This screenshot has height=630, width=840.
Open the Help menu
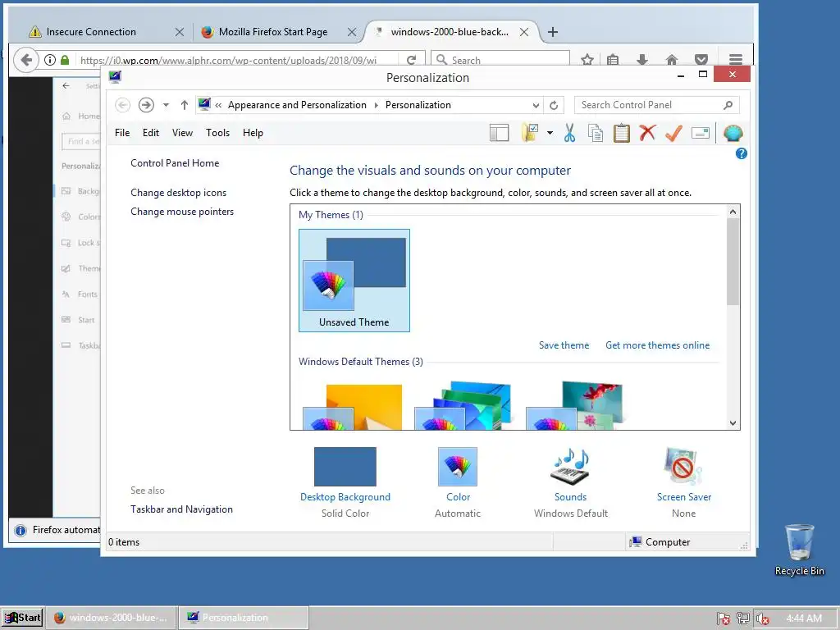[253, 133]
